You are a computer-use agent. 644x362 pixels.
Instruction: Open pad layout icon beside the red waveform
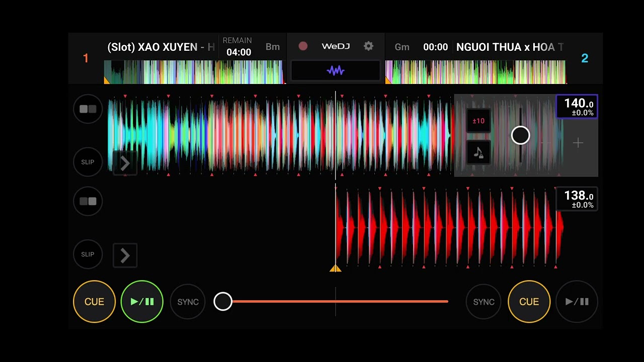[88, 201]
